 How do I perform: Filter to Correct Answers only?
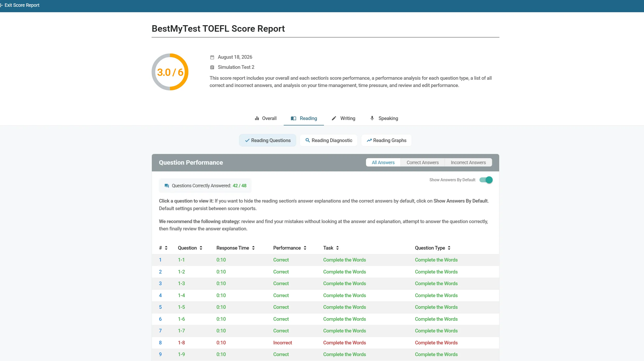423,163
